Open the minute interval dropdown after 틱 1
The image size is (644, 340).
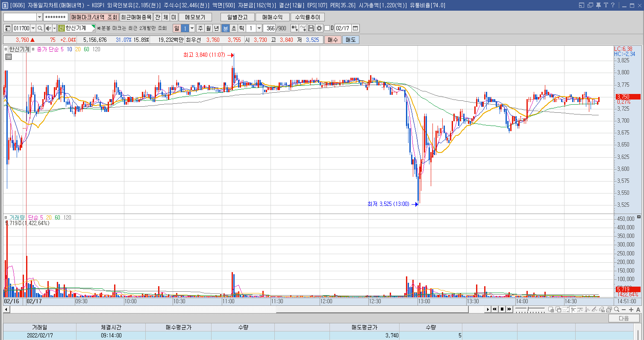[259, 28]
